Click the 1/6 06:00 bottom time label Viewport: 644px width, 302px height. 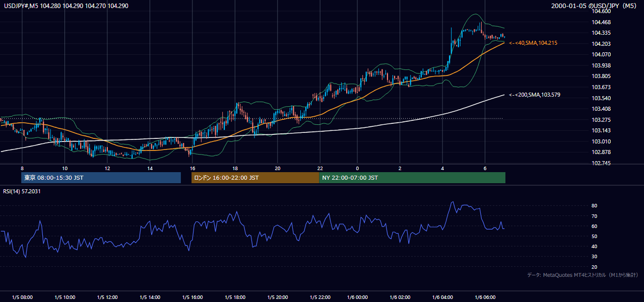pyautogui.click(x=485, y=297)
